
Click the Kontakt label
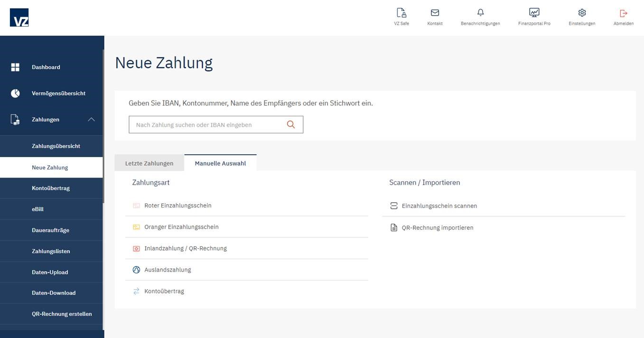435,23
